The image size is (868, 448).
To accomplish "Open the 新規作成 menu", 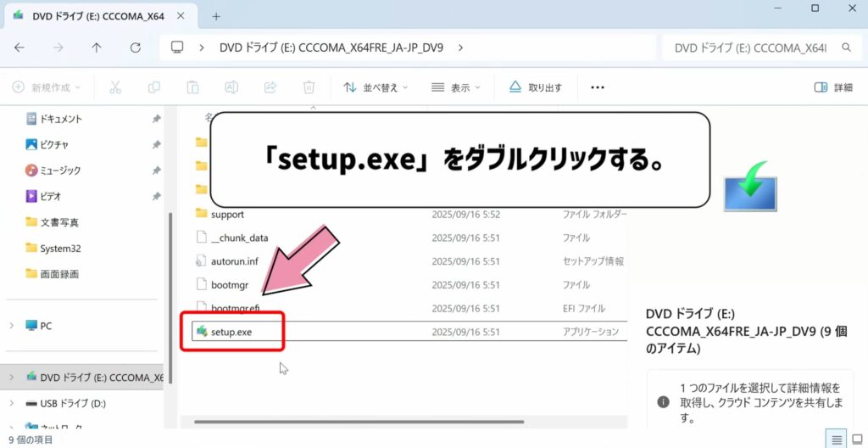I will 47,87.
